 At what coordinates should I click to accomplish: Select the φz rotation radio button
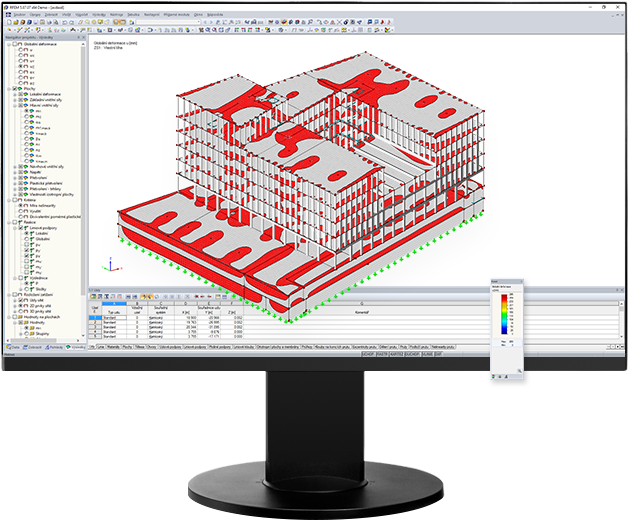pyautogui.click(x=20, y=83)
